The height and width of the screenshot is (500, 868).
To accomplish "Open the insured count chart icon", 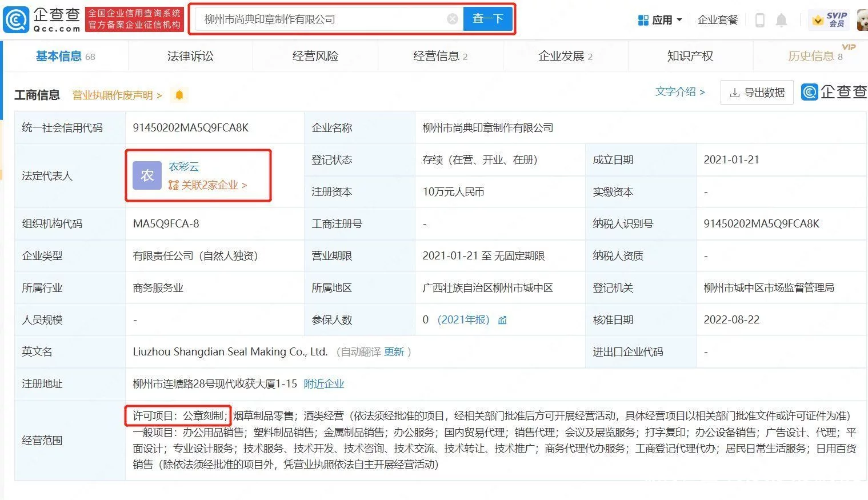I will click(502, 320).
